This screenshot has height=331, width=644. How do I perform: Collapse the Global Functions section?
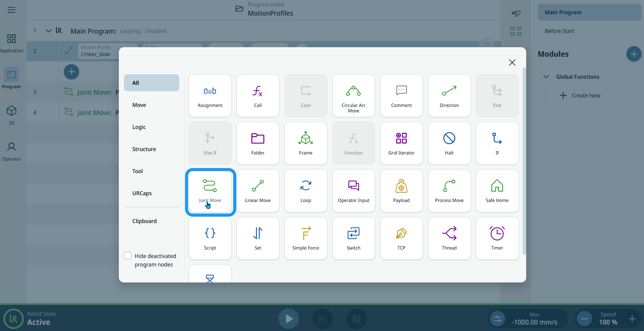coord(546,77)
